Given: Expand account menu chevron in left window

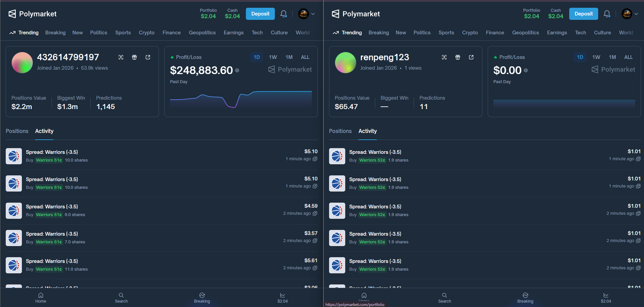Looking at the screenshot, I should coord(313,14).
